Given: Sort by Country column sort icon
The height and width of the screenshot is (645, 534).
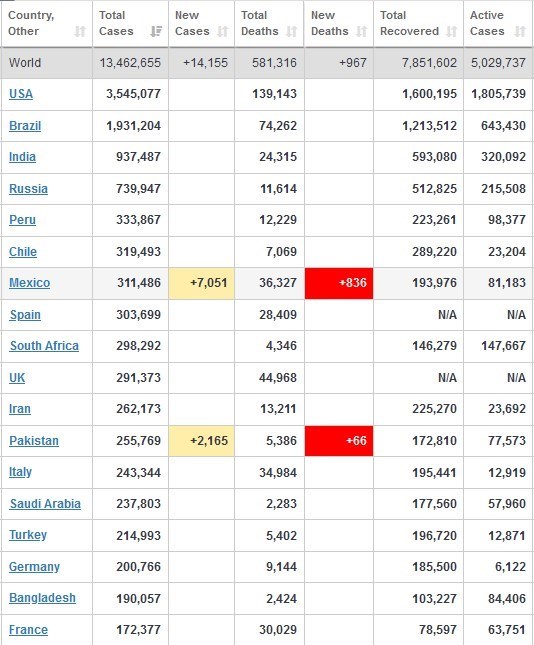Looking at the screenshot, I should pos(80,32).
